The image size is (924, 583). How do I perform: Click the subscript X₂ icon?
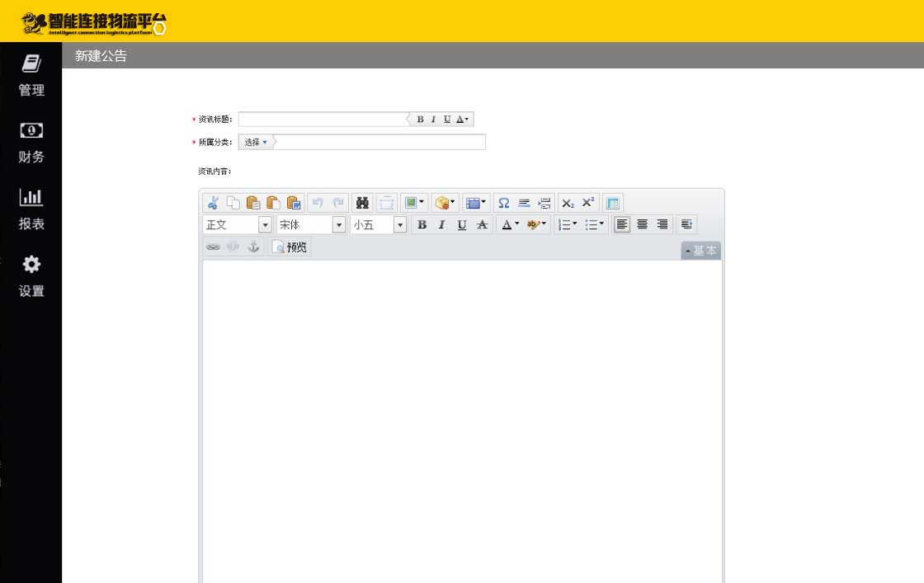[568, 203]
